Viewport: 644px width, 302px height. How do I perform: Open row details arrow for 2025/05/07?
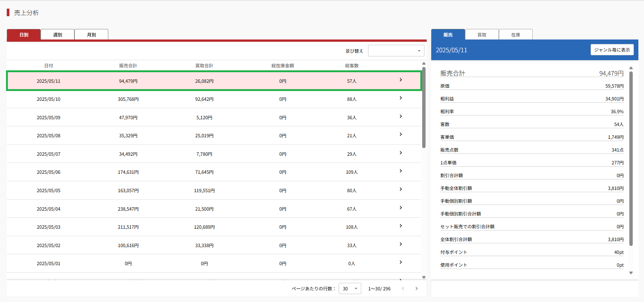point(401,153)
